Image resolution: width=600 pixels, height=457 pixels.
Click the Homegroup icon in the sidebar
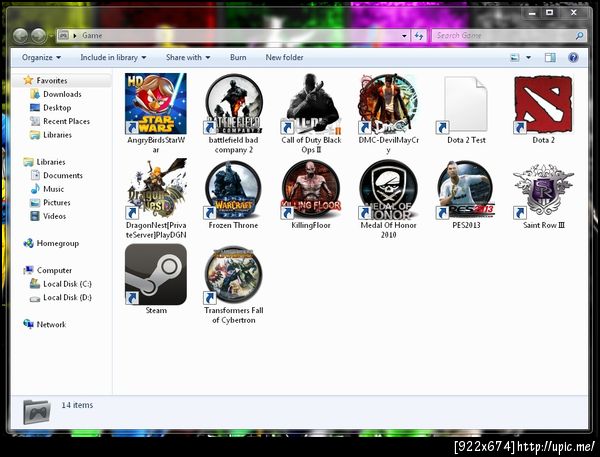coord(28,243)
